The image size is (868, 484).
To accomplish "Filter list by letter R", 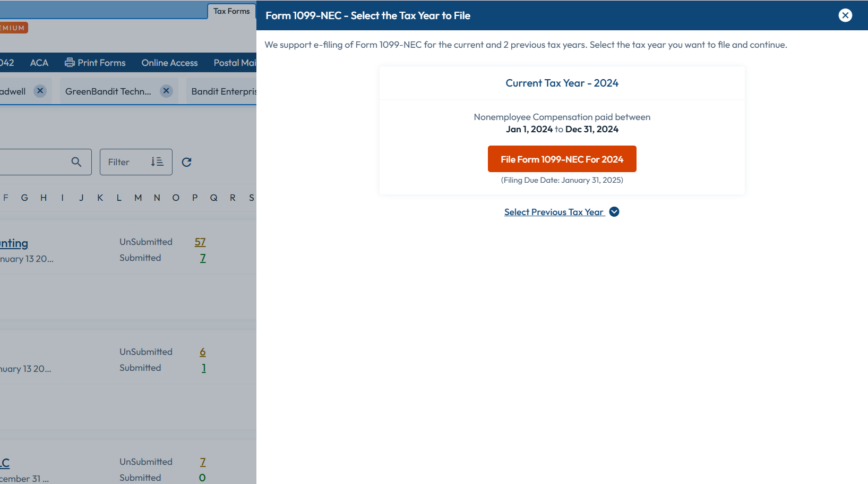I will click(x=233, y=198).
